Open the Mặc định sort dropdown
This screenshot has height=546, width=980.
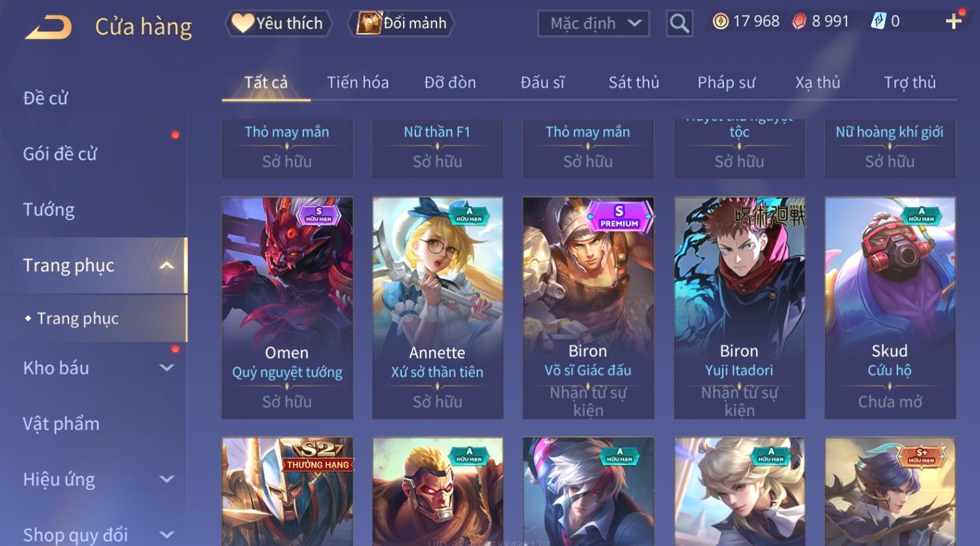point(594,23)
